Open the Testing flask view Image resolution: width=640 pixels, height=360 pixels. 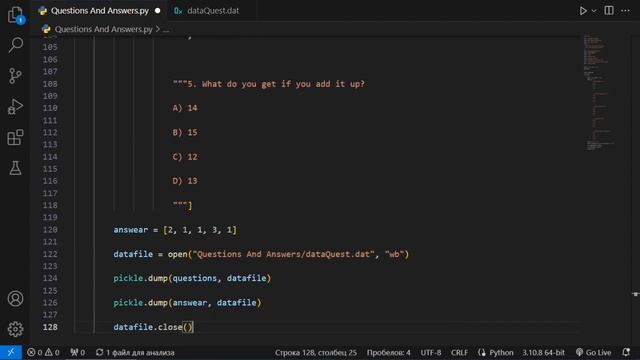[x=16, y=168]
